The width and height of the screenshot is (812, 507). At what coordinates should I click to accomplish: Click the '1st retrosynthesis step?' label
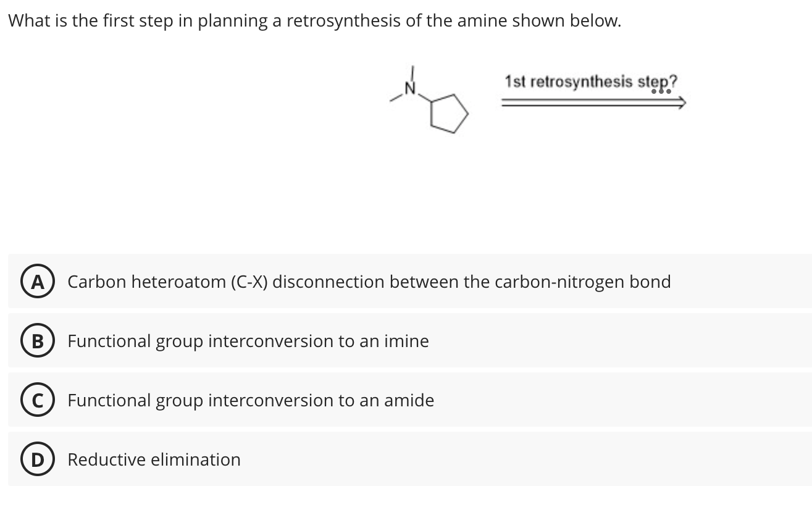[x=590, y=82]
